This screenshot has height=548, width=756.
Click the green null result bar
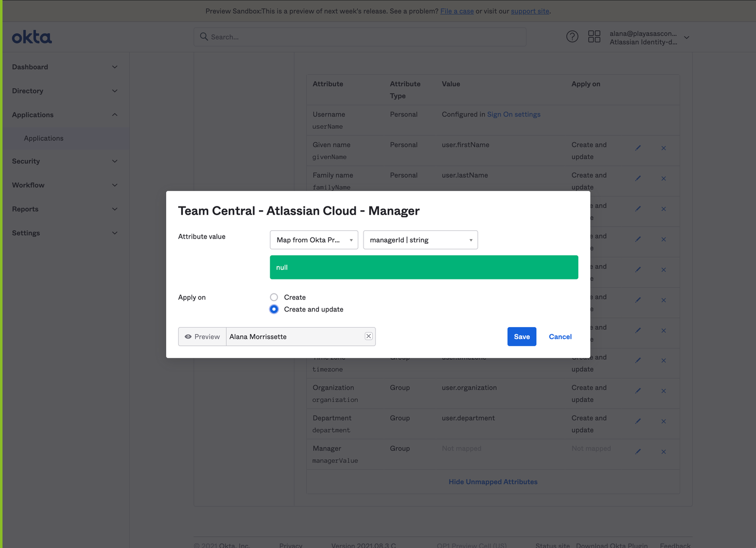click(x=424, y=268)
